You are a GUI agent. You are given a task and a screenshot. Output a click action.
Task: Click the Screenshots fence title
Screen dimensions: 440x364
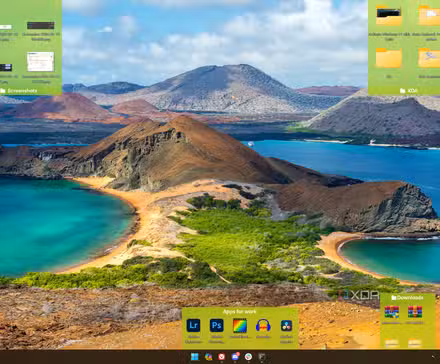(19, 91)
